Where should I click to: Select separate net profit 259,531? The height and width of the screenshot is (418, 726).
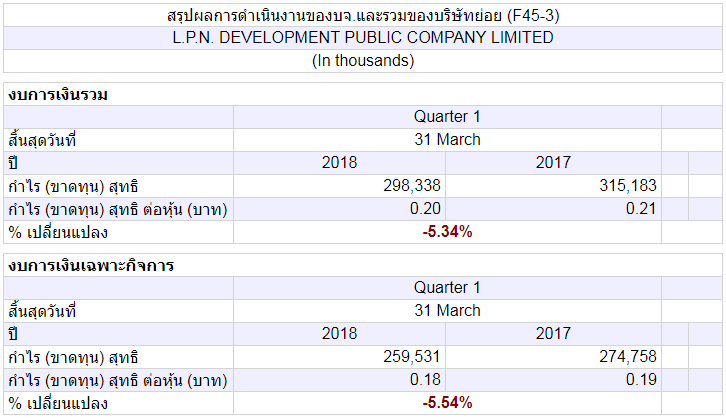(412, 356)
